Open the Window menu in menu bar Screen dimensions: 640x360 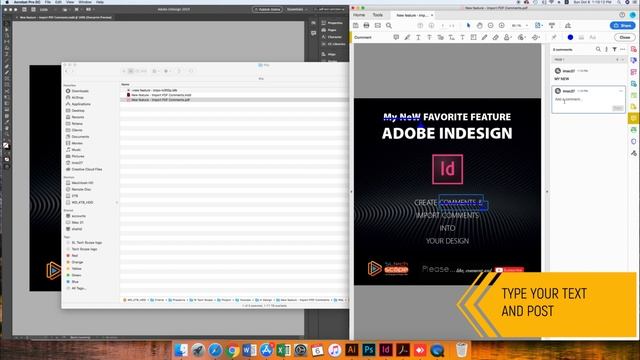[x=85, y=2]
